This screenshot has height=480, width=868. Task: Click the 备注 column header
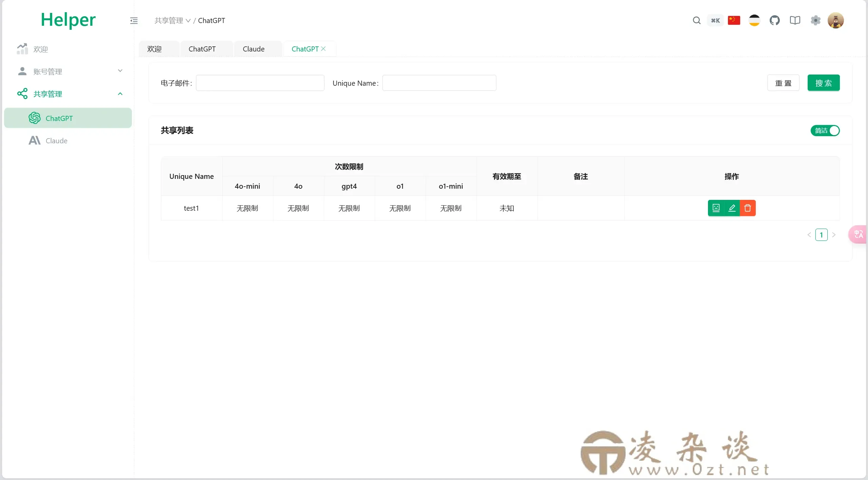click(x=581, y=176)
